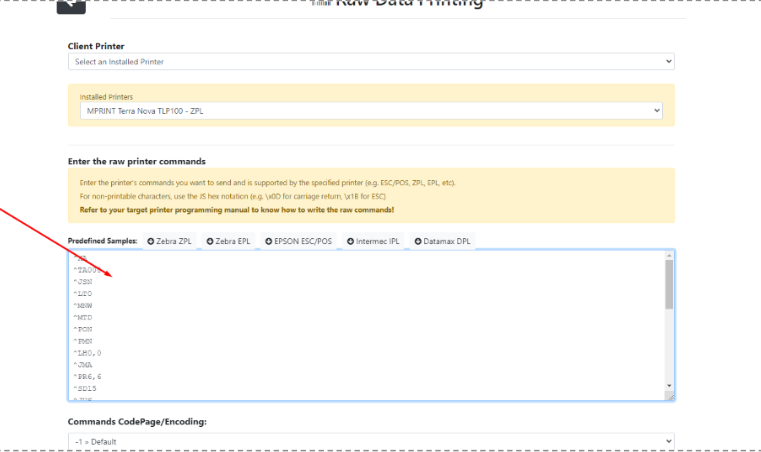Click the textarea resize grip corner
761x452 pixels.
point(669,396)
